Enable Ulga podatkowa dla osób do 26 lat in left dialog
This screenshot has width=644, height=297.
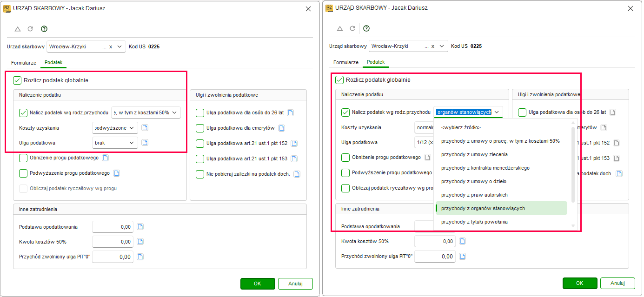pos(200,112)
